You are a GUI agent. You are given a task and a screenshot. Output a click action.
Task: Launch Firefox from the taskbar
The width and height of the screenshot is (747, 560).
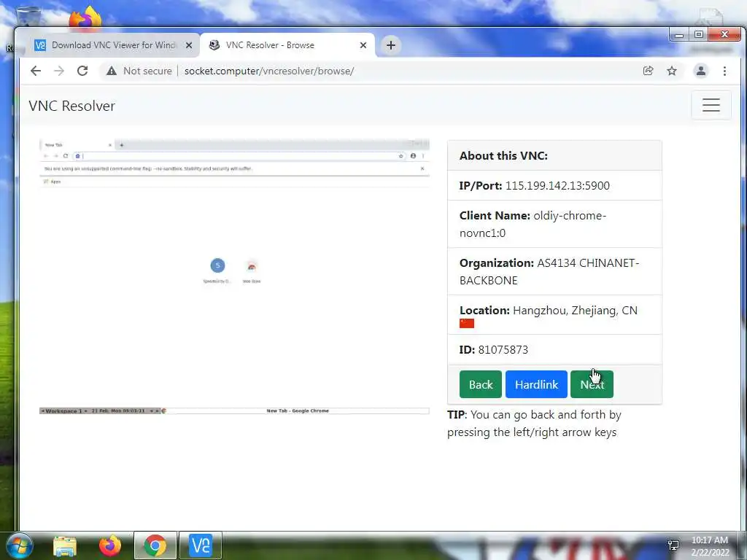point(110,545)
